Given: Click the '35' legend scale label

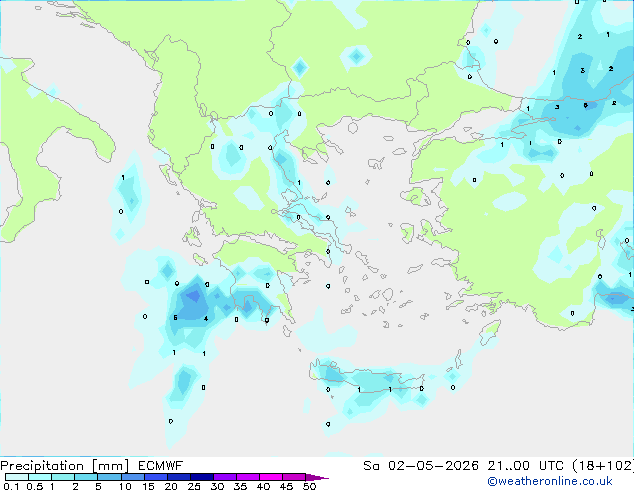Looking at the screenshot, I should pyautogui.click(x=240, y=486).
